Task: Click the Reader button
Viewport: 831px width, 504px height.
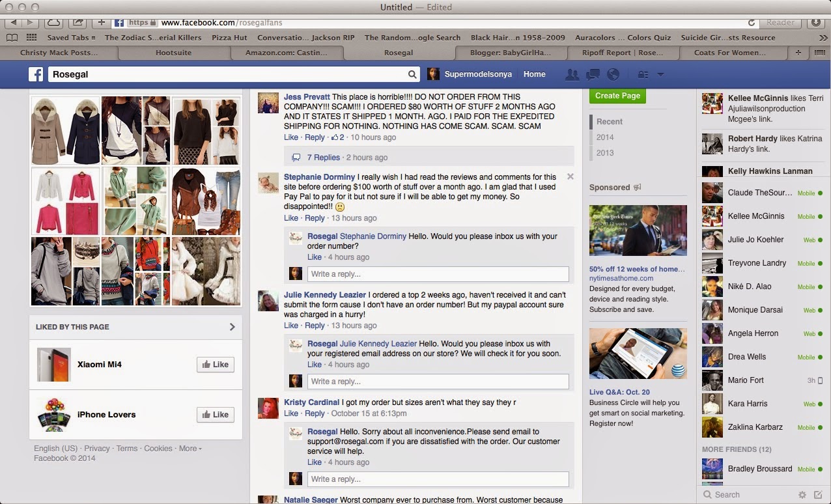Action: [x=780, y=22]
